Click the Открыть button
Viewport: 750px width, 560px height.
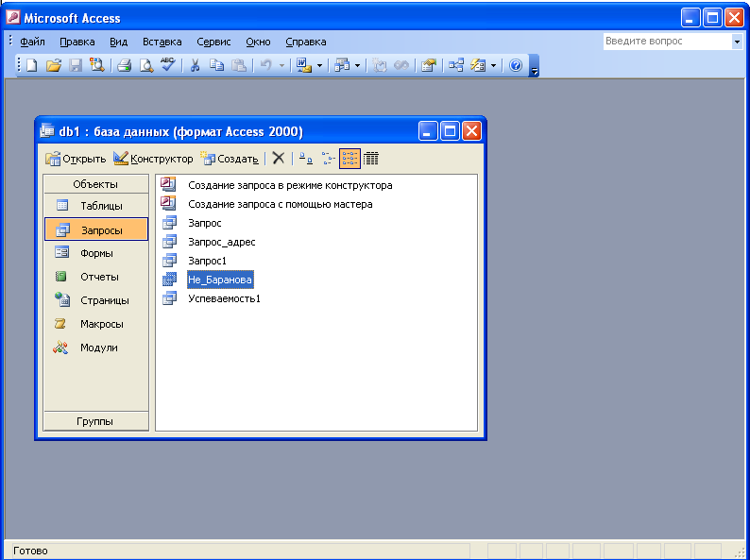76,159
